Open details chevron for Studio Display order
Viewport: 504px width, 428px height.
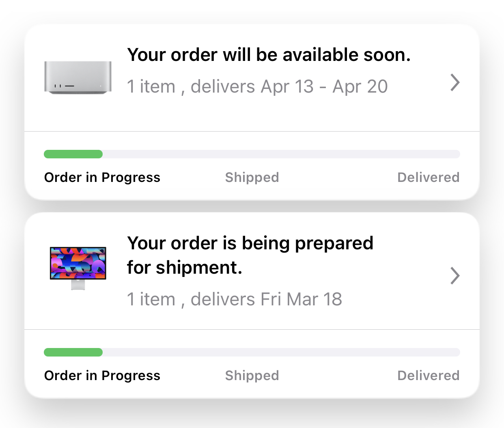[455, 276]
